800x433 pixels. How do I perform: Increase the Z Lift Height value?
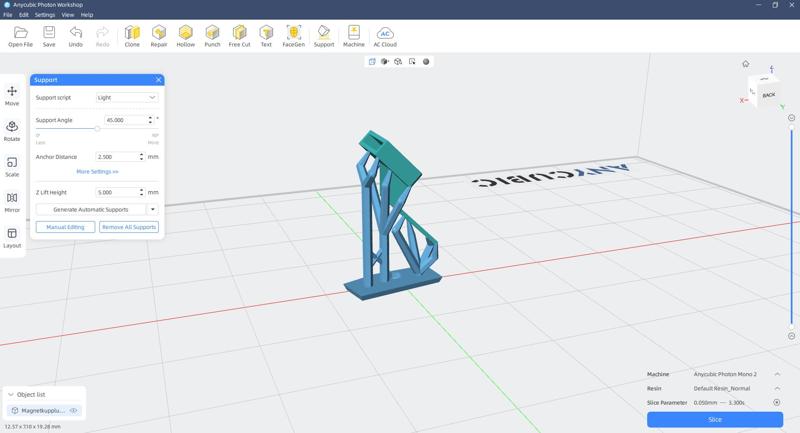click(x=141, y=190)
